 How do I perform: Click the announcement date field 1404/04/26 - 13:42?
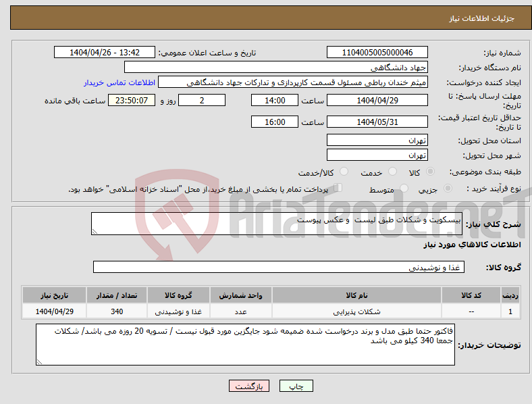(x=105, y=52)
